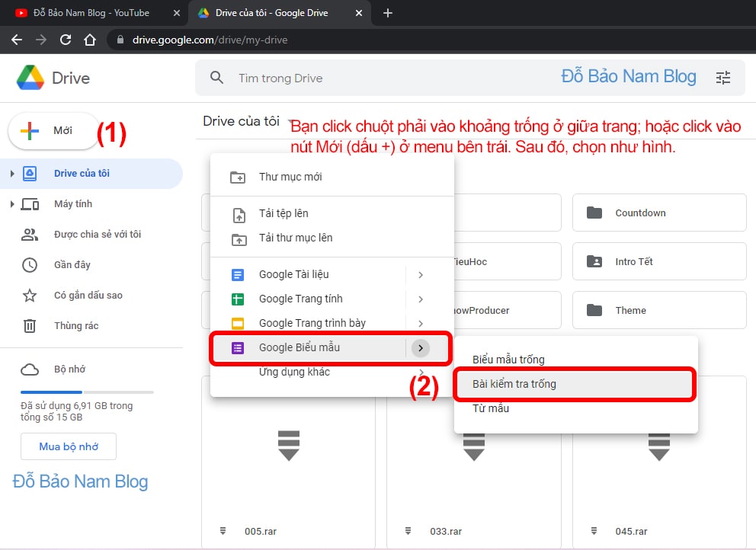This screenshot has height=550, width=756.
Task: Click the Tải thư mục lên icon
Action: (239, 239)
